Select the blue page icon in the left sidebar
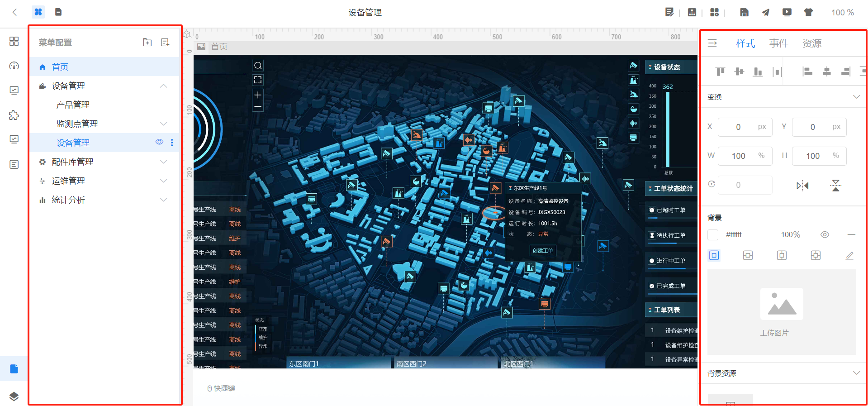Image resolution: width=868 pixels, height=406 pixels. pos(14,369)
